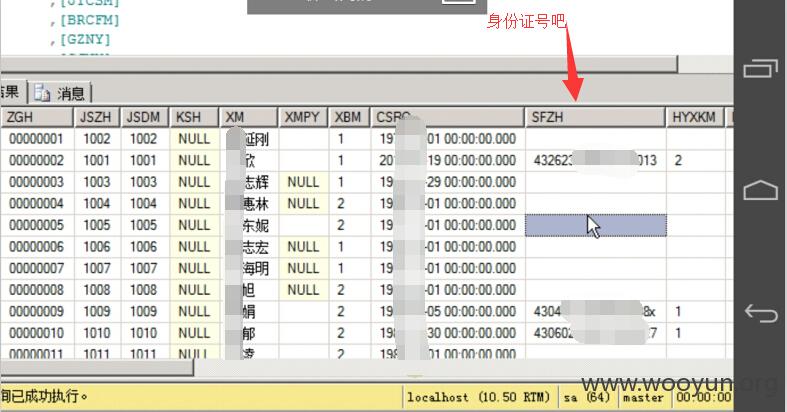Click JSDM value 1003 in row 00000003
787x412 pixels.
click(144, 182)
